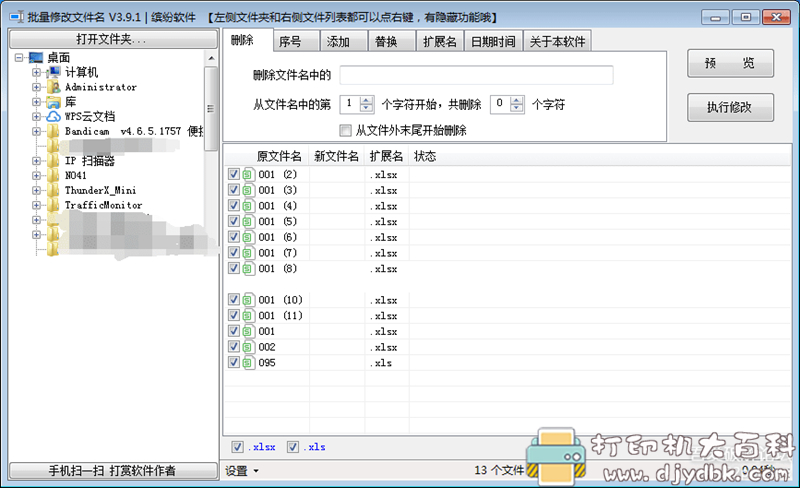
Task: Click the 预览 preview button
Action: (x=730, y=63)
